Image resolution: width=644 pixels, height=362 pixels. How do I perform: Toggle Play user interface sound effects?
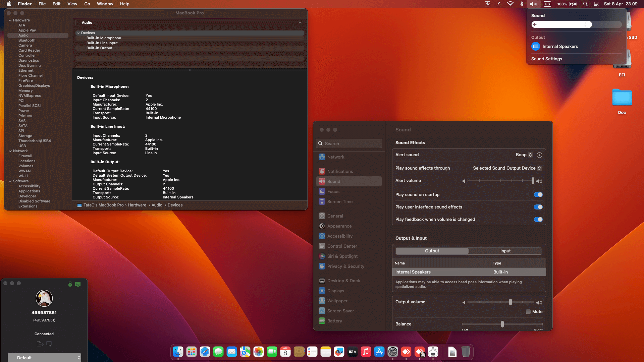538,207
